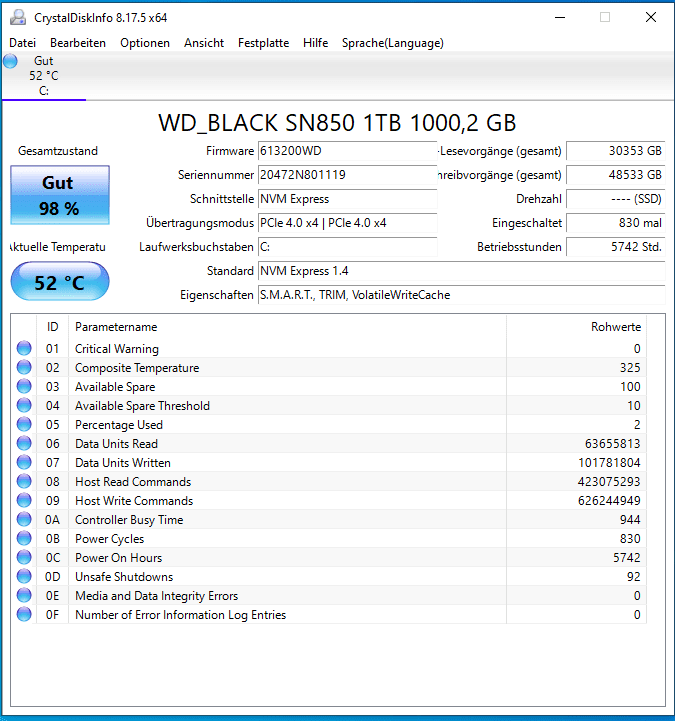The width and height of the screenshot is (675, 721).
Task: Click the status orb for Media and Data Integrity Errors
Action: point(24,595)
